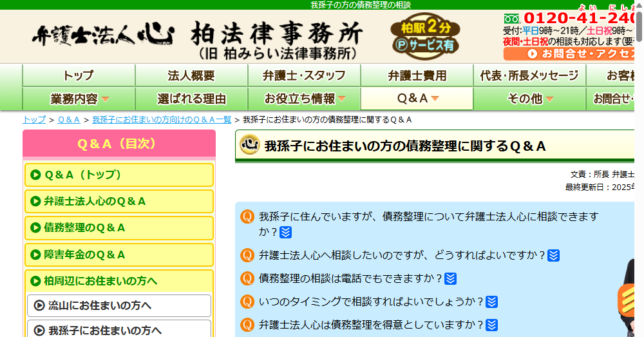644x337 pixels.
Task: Open the Q&A dropdown in navigation
Action: click(x=417, y=99)
